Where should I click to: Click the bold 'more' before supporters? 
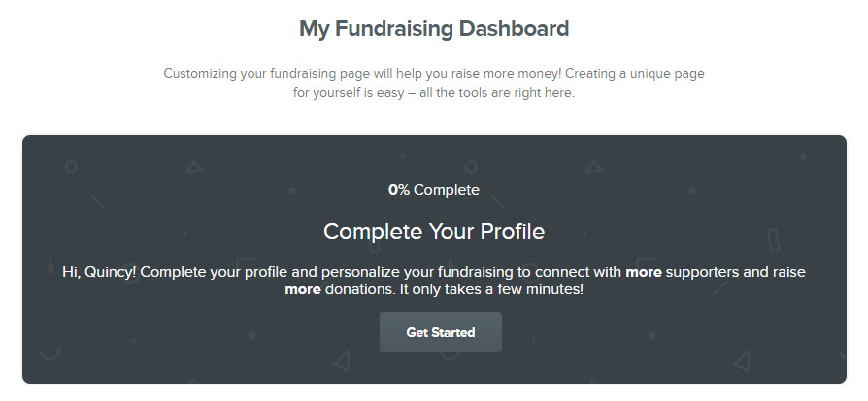click(644, 272)
